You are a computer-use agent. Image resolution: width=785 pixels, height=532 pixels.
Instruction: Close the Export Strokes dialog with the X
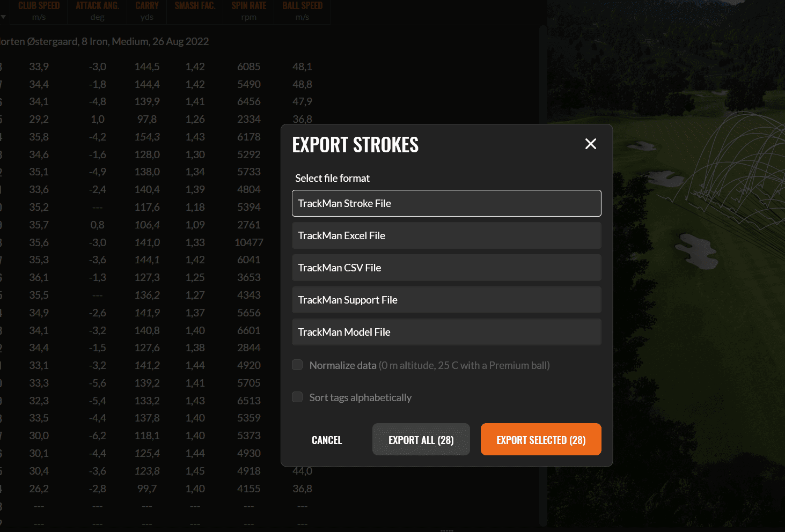pos(590,144)
